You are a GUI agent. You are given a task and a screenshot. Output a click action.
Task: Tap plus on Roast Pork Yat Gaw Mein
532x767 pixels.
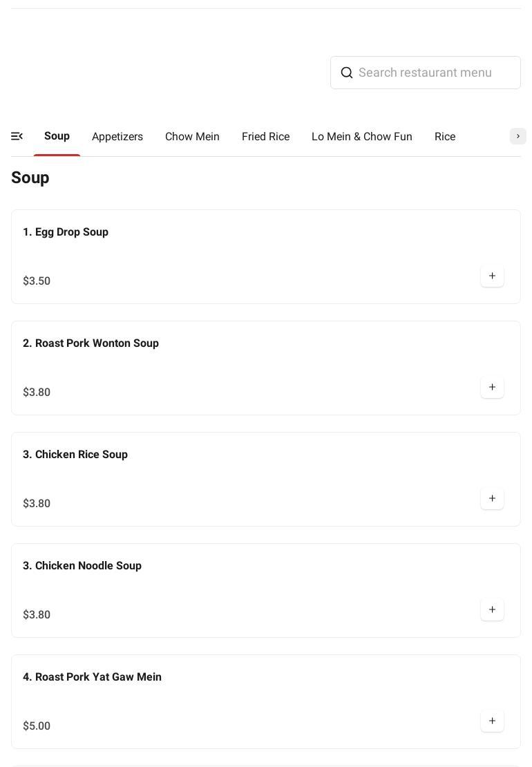492,721
